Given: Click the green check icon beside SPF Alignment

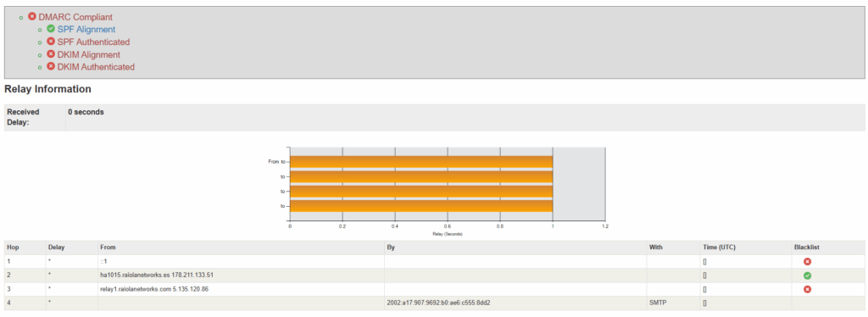Looking at the screenshot, I should tap(51, 29).
